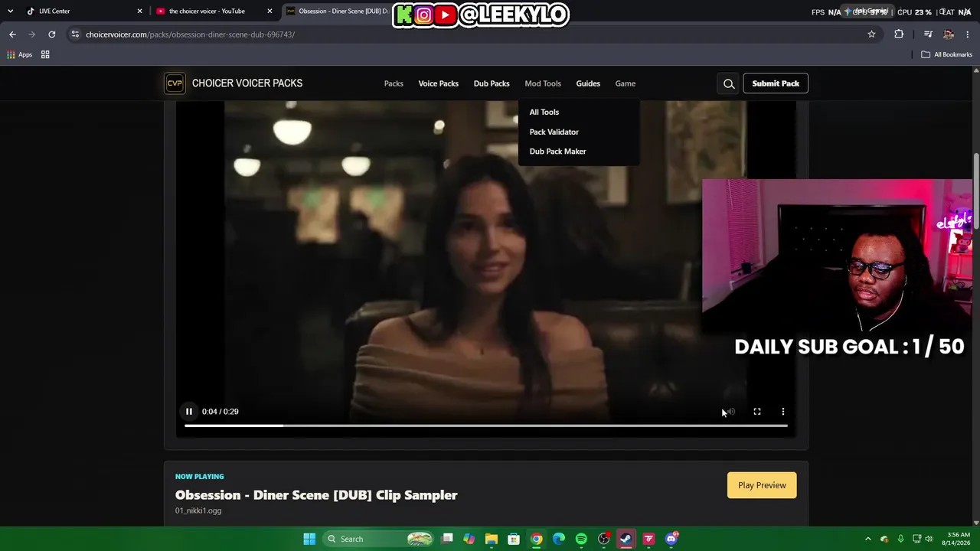This screenshot has height=551, width=980.
Task: Open Discord from the taskbar
Action: pyautogui.click(x=671, y=539)
